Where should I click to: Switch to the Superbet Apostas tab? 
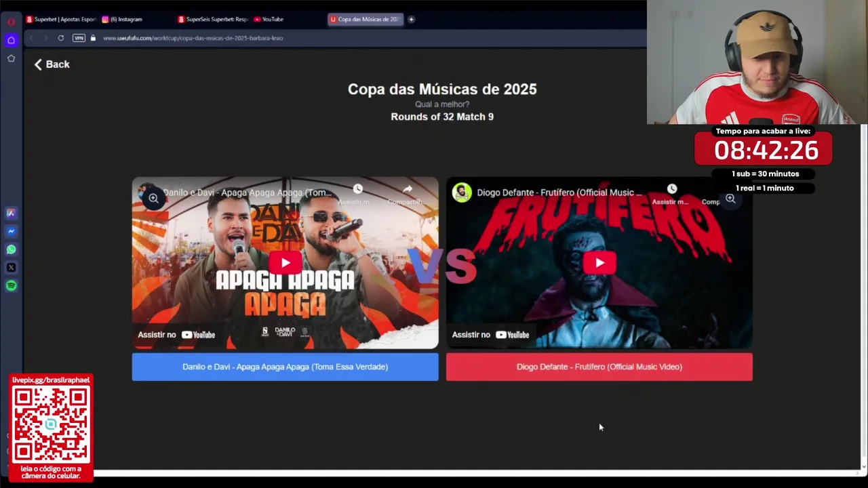point(61,19)
